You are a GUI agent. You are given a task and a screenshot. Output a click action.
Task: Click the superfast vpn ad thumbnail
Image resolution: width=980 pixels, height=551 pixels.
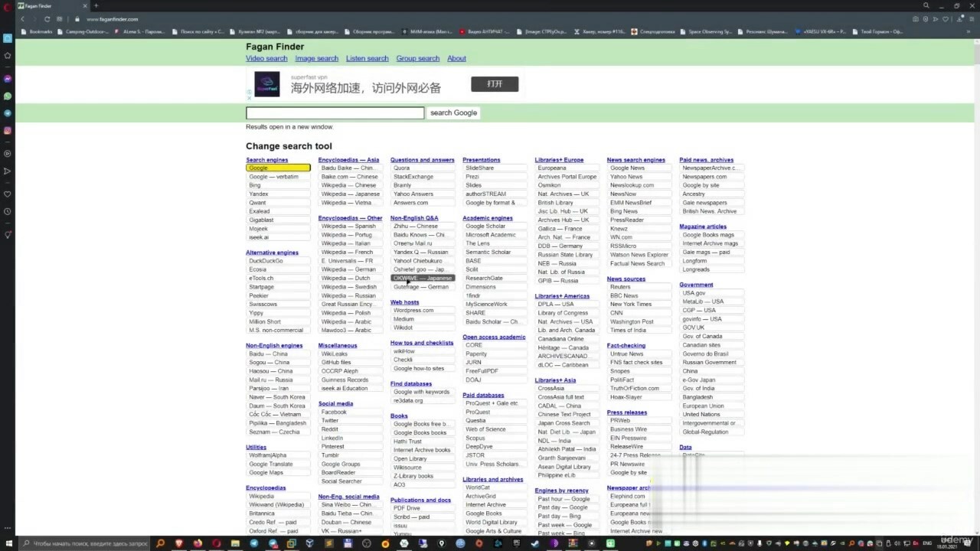[x=267, y=84]
